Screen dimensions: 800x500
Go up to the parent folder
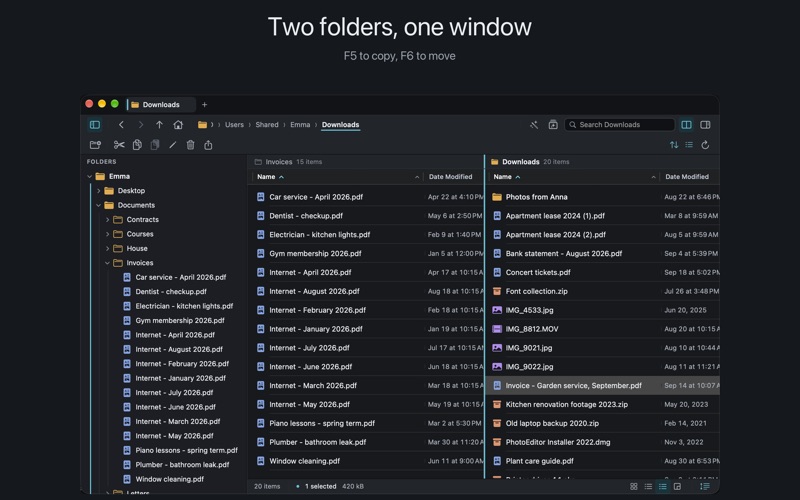click(x=159, y=124)
